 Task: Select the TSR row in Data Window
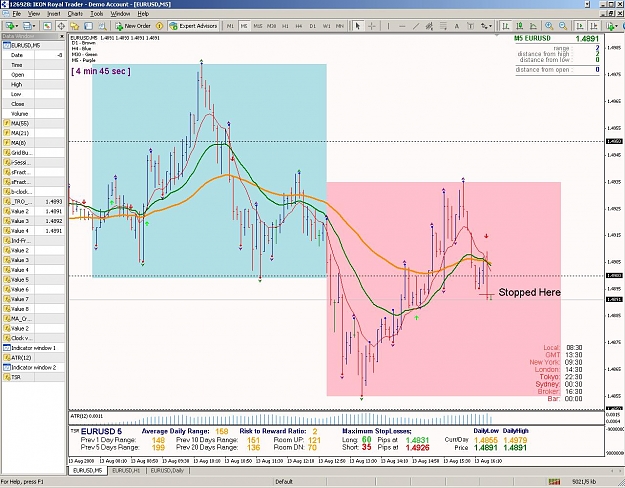click(33, 377)
